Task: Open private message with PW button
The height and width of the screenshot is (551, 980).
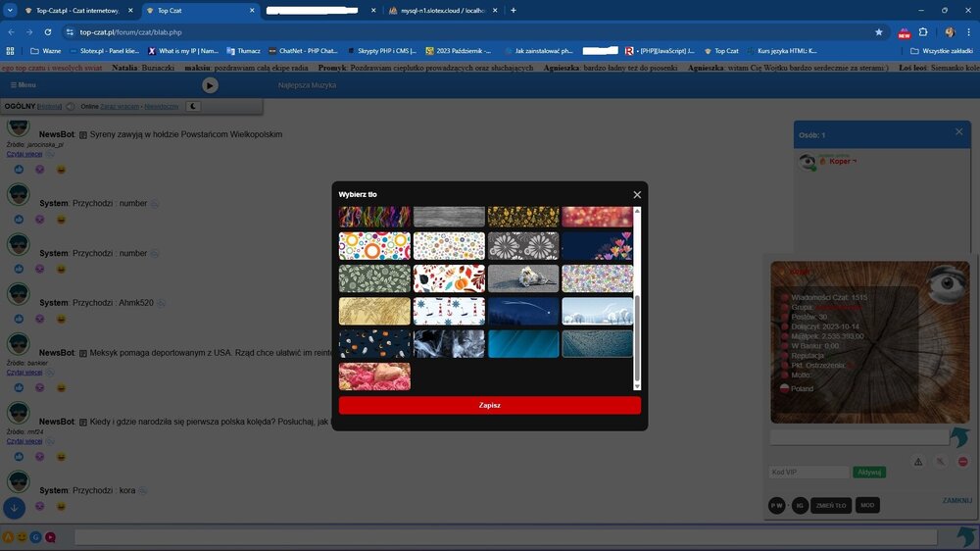Action: (x=777, y=505)
